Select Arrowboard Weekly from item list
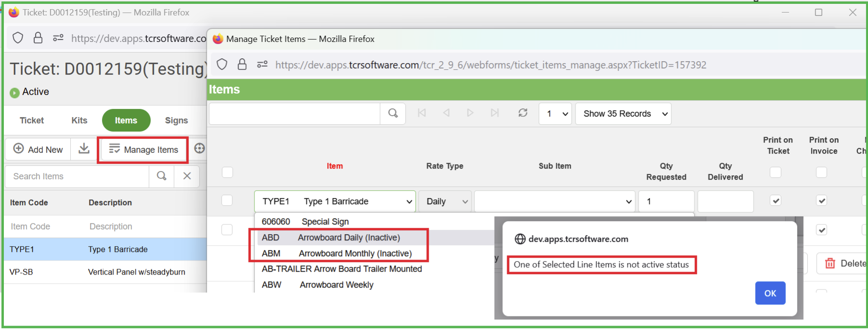This screenshot has height=330, width=868. [x=336, y=285]
